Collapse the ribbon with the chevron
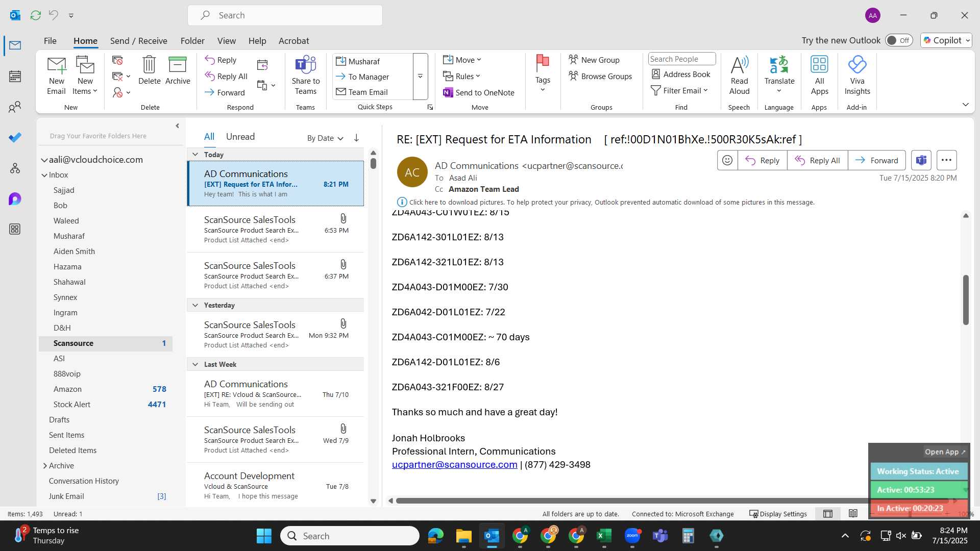The width and height of the screenshot is (980, 551). (966, 105)
